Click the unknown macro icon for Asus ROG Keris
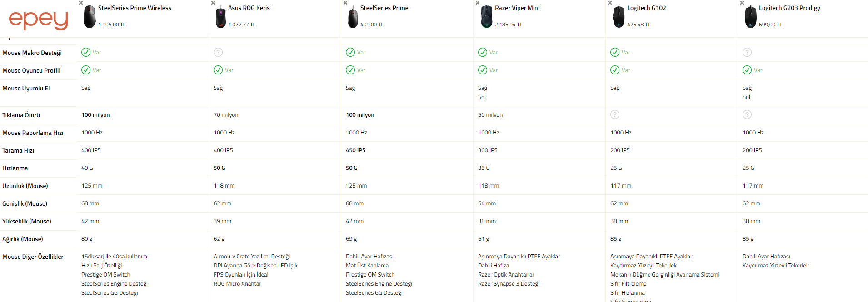Image resolution: width=868 pixels, height=302 pixels. tap(218, 52)
